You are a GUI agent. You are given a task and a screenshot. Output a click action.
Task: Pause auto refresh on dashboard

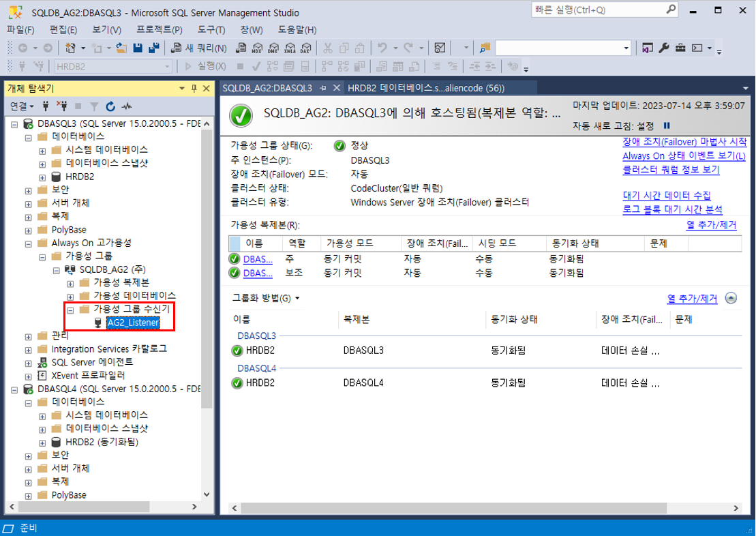667,125
